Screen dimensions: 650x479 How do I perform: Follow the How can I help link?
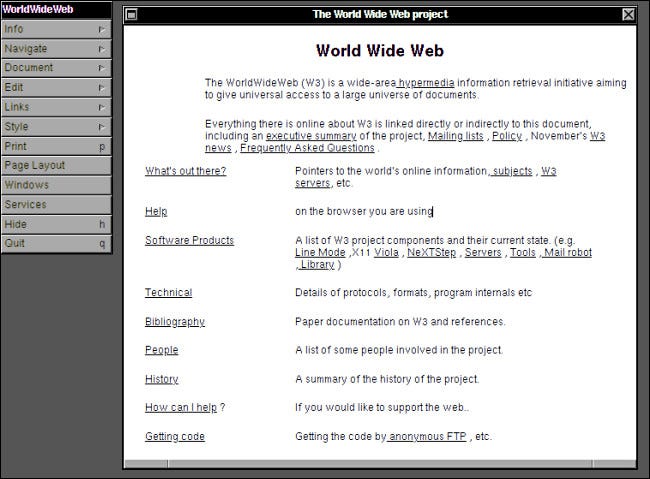pyautogui.click(x=181, y=408)
